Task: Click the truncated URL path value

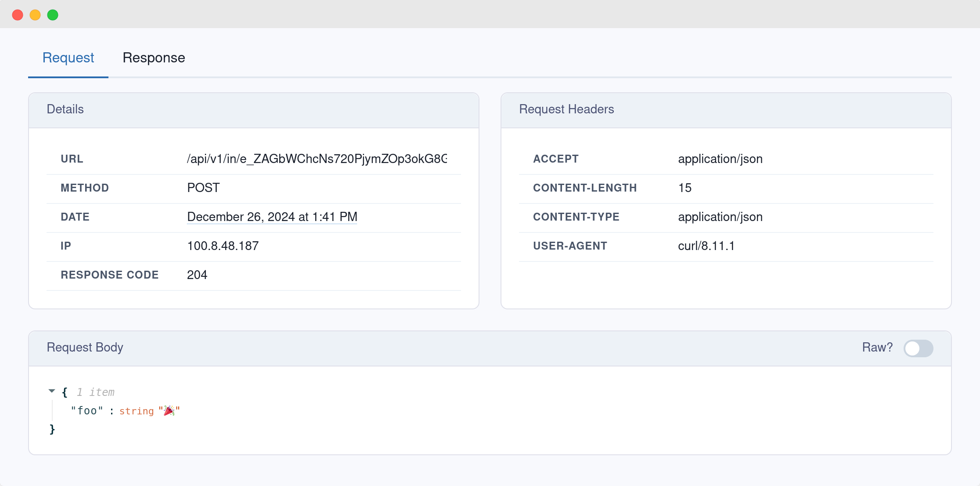Action: pos(317,159)
